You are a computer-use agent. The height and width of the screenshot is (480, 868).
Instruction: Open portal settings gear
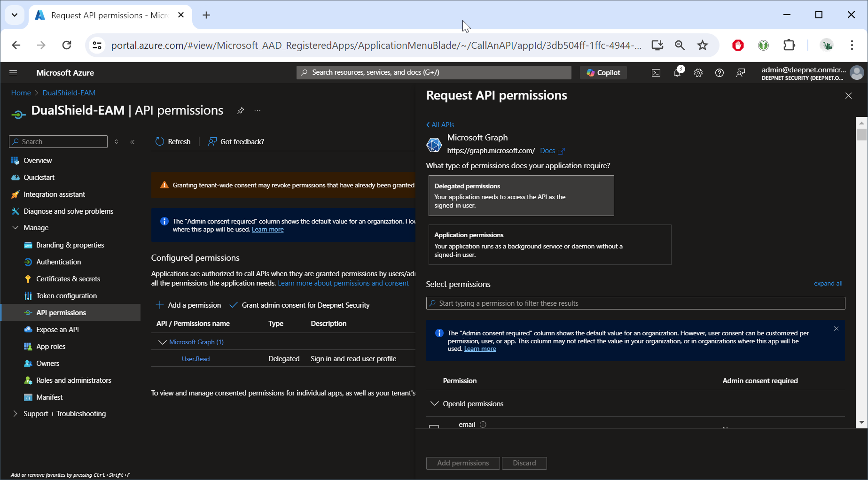tap(698, 73)
